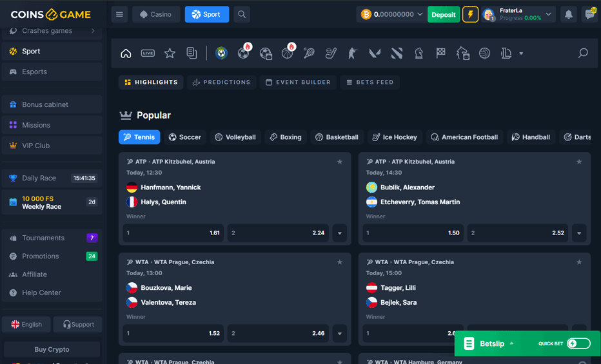601x364 pixels.
Task: Expand markets for Hanfmann vs Halys
Action: (x=340, y=233)
